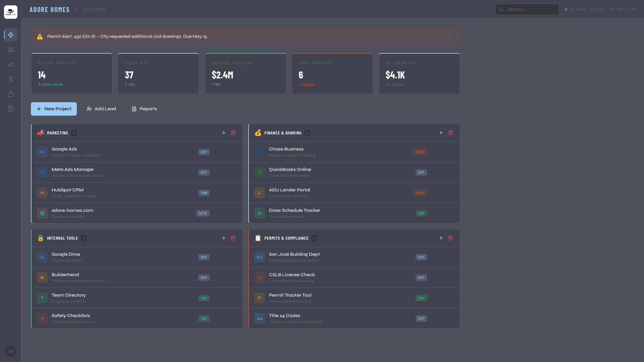Open Buildertrend link
The width and height of the screenshot is (644, 362).
click(x=137, y=278)
